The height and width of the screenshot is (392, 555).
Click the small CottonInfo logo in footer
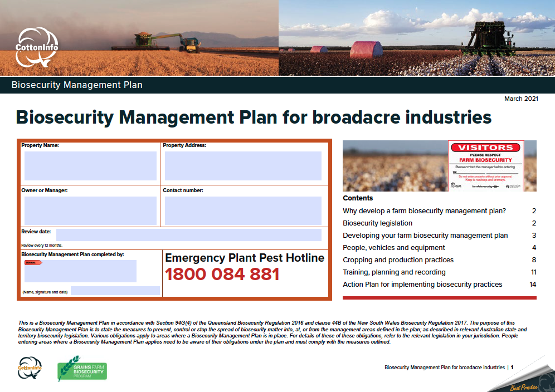(30, 370)
